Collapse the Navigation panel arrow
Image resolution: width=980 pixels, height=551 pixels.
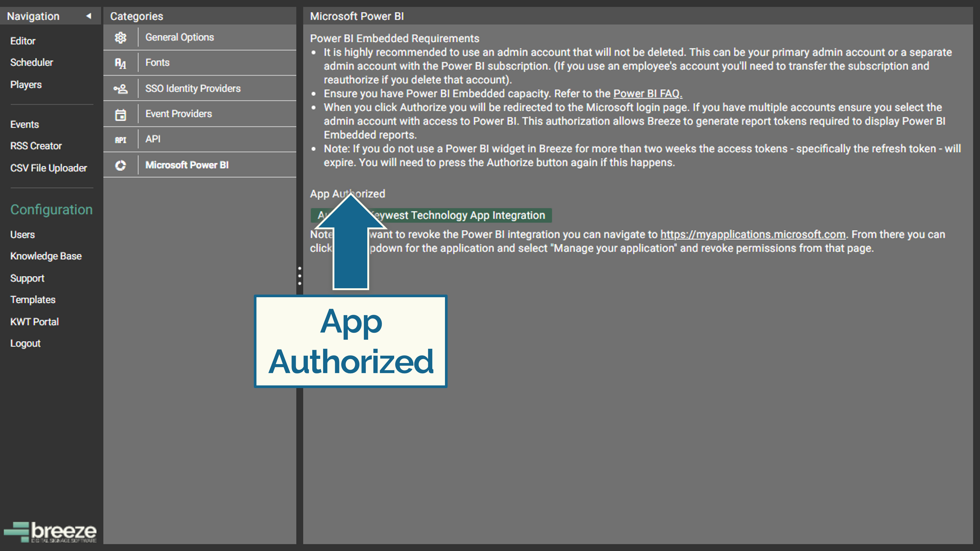pos(89,16)
